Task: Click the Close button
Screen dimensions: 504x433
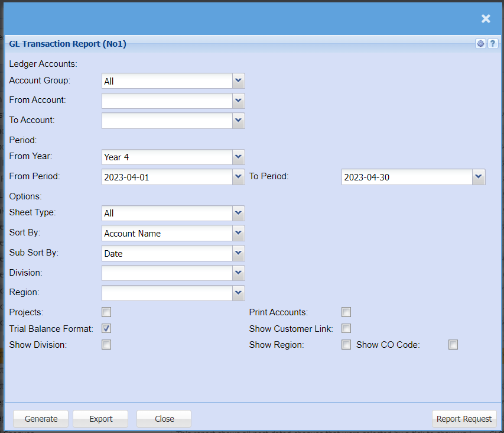Action: (164, 419)
